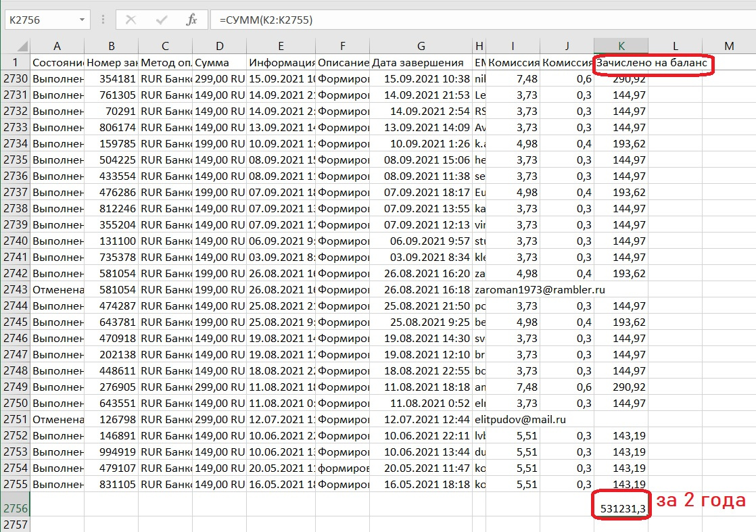Click the Cancel X icon in formula bar
The height and width of the screenshot is (532, 756).
131,20
